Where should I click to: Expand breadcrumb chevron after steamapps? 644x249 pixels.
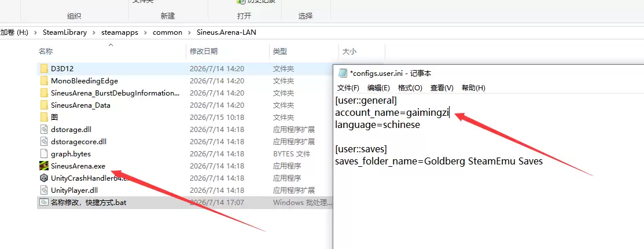pos(145,32)
